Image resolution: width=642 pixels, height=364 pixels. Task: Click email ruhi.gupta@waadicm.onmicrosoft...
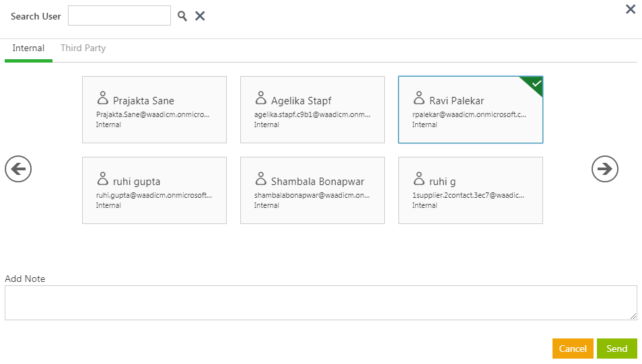tap(154, 195)
